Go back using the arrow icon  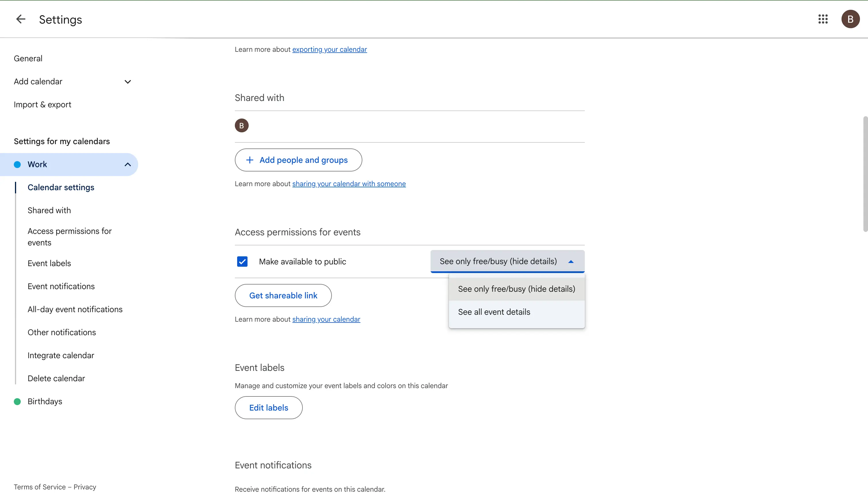(21, 19)
